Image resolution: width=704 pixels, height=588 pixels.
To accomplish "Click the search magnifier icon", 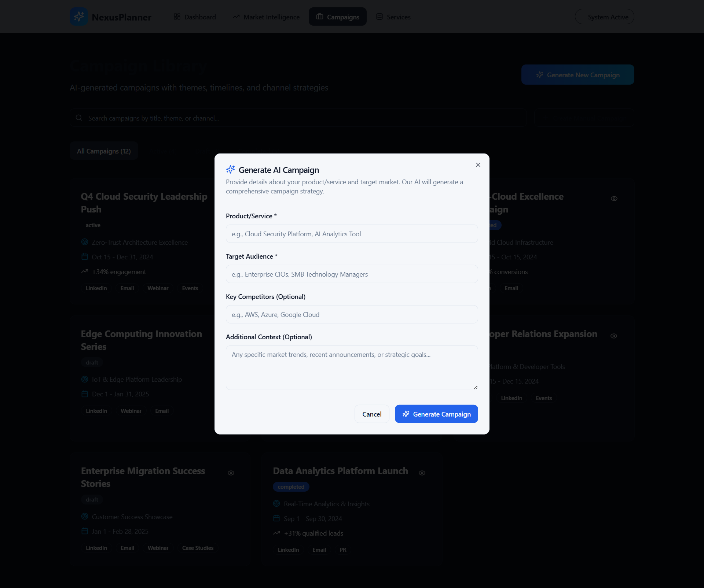I will tap(79, 118).
